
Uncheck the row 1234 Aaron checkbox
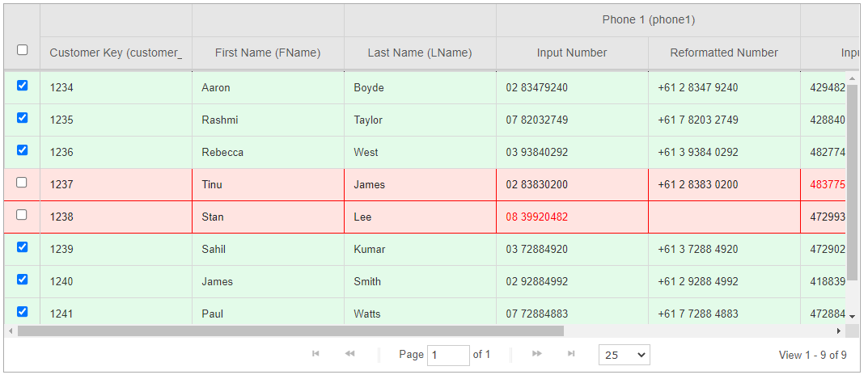tap(22, 85)
